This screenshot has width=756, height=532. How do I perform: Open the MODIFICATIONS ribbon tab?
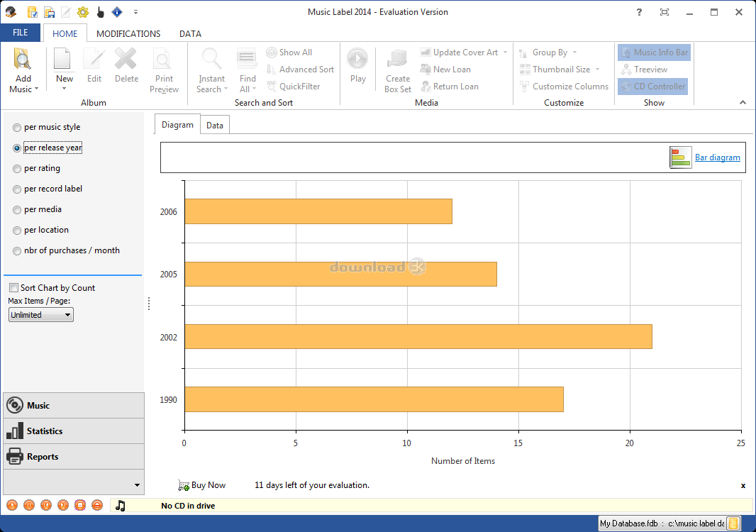point(128,34)
